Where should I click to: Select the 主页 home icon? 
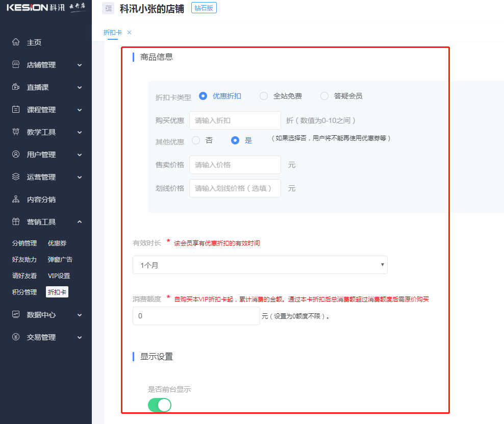coord(15,42)
